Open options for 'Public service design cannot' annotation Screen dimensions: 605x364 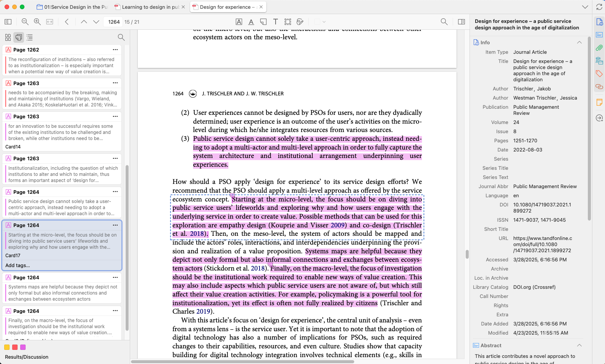point(115,192)
